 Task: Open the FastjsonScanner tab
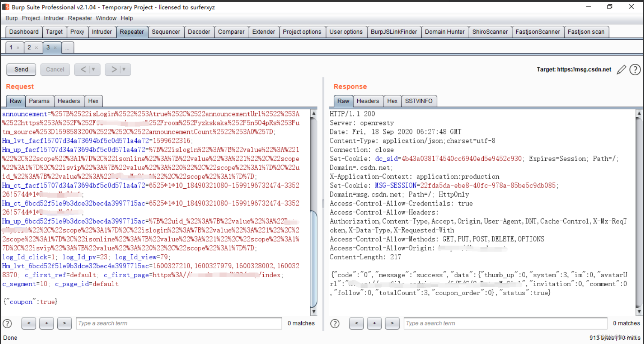(x=538, y=32)
